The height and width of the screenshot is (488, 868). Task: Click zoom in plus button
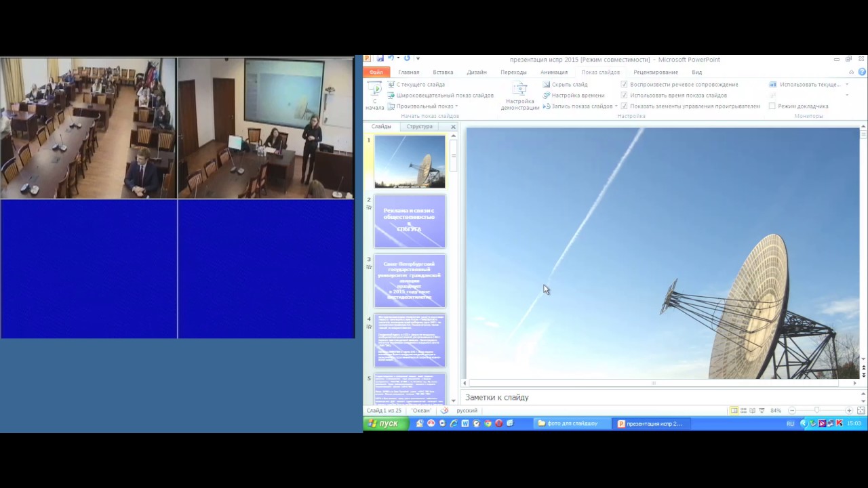pyautogui.click(x=849, y=411)
